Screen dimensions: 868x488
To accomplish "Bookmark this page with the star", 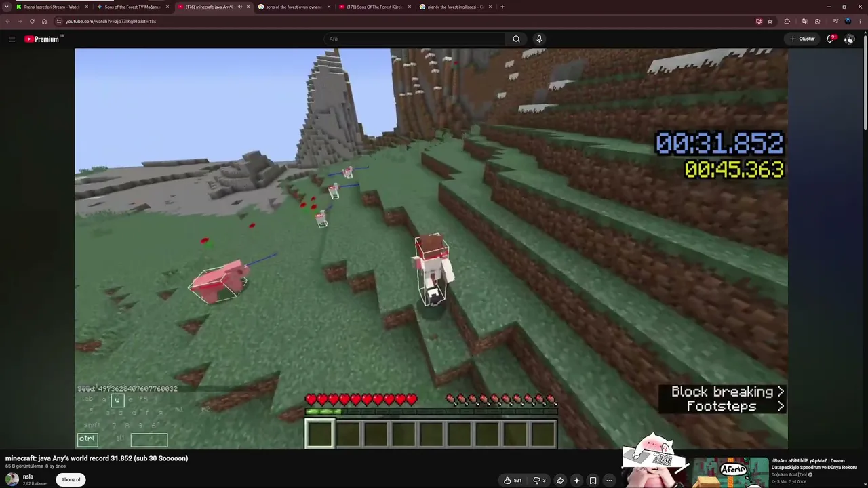I will click(770, 21).
